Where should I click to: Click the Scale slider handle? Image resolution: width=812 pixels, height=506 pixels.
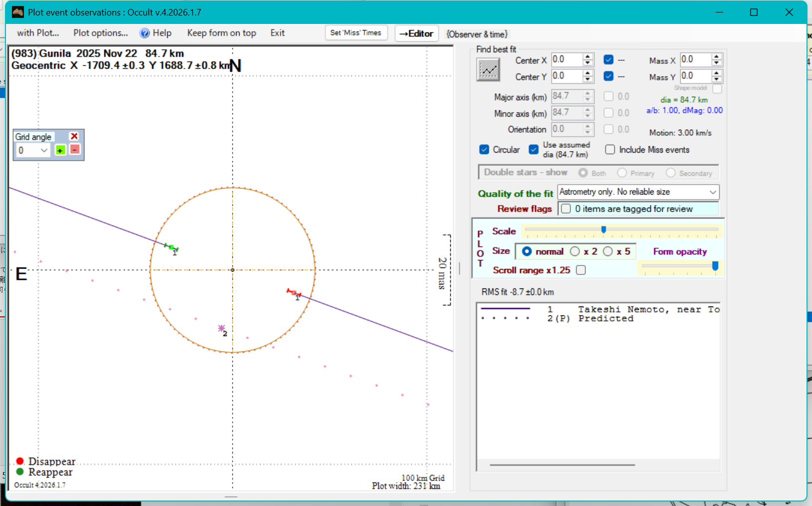603,230
